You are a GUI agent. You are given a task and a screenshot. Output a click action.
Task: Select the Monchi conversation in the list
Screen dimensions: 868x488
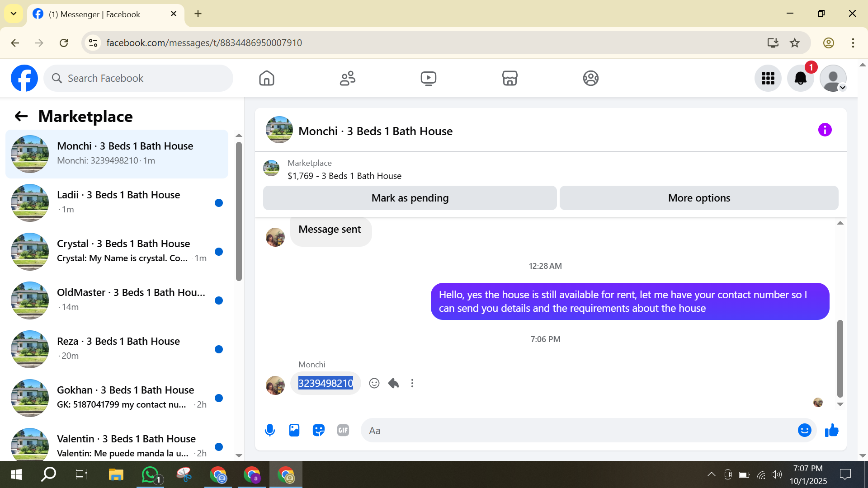117,154
